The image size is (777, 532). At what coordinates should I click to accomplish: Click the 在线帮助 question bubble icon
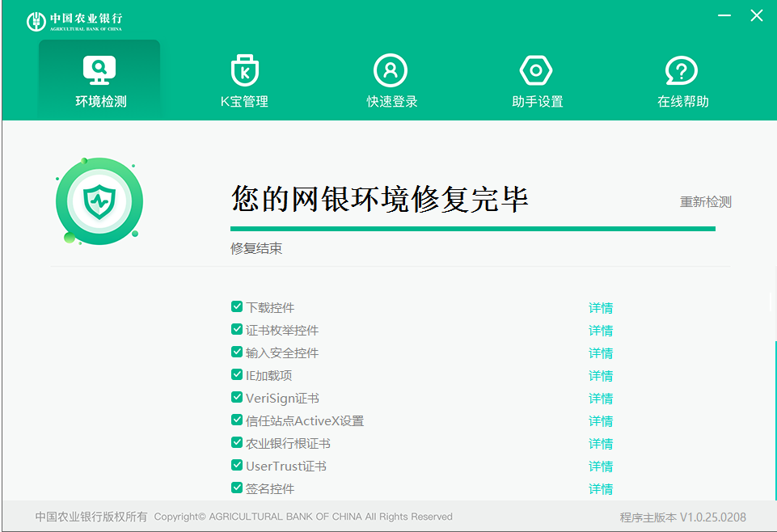click(682, 70)
